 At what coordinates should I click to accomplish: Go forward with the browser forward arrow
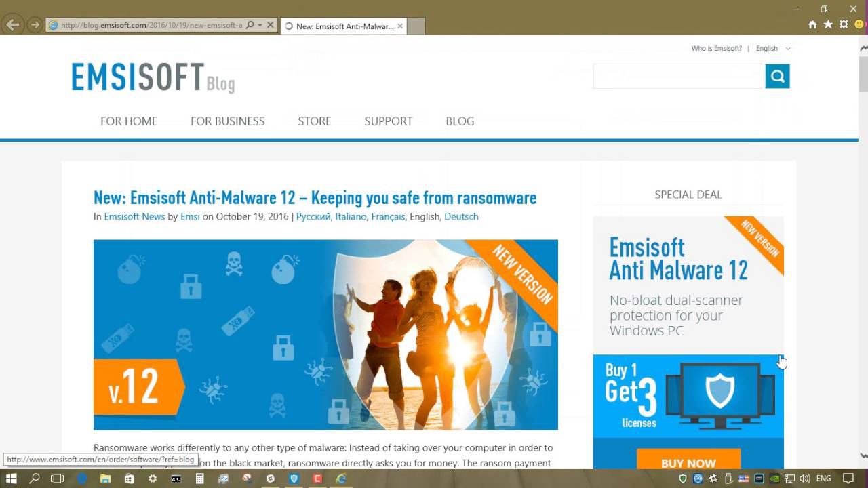coord(35,25)
